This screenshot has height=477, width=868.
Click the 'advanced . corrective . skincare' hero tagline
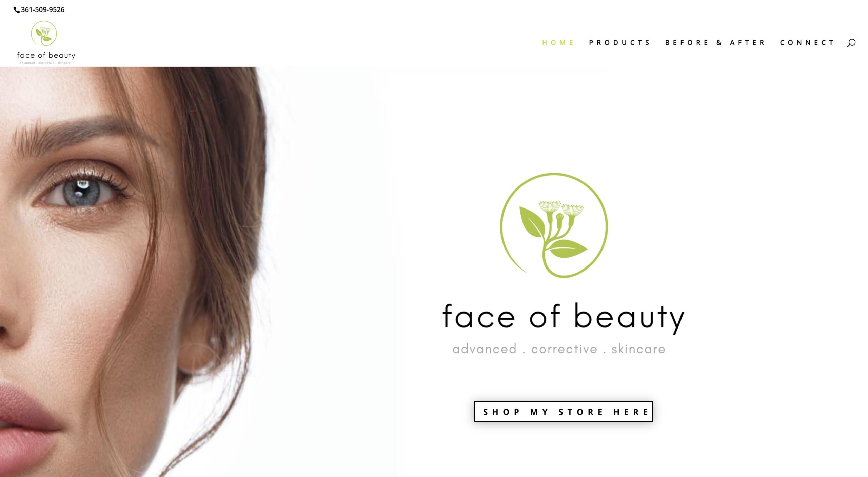(559, 349)
